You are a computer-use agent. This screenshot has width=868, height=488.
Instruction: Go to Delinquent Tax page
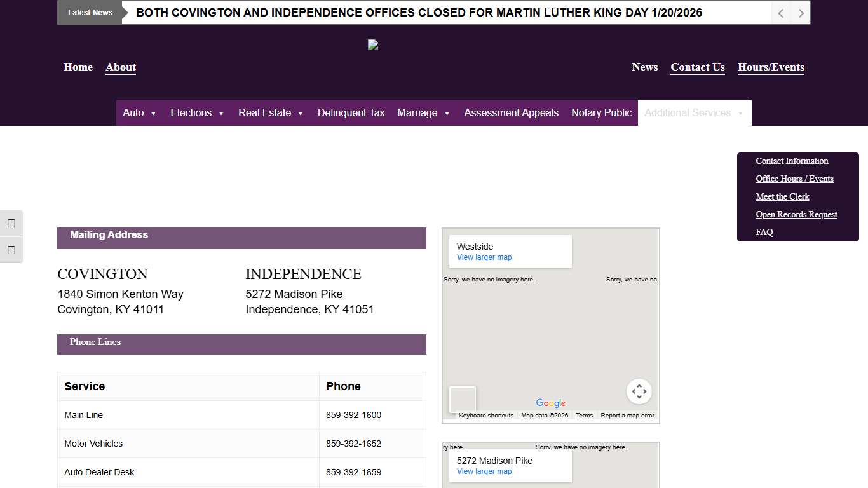click(x=351, y=113)
